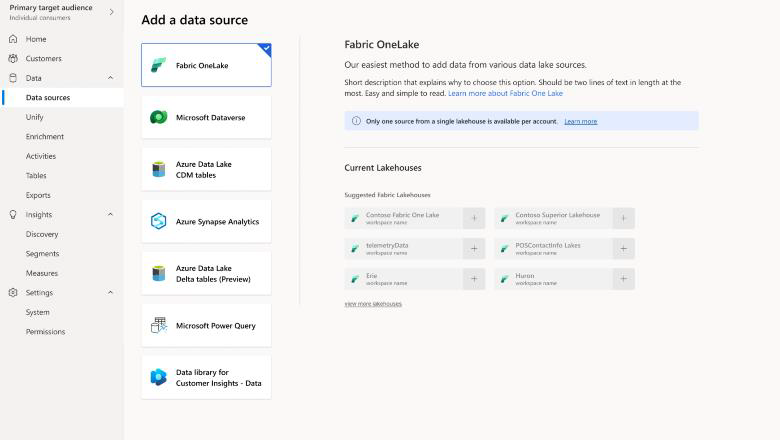Image resolution: width=780 pixels, height=440 pixels.
Task: Click the Settings gear icon
Action: click(x=13, y=292)
